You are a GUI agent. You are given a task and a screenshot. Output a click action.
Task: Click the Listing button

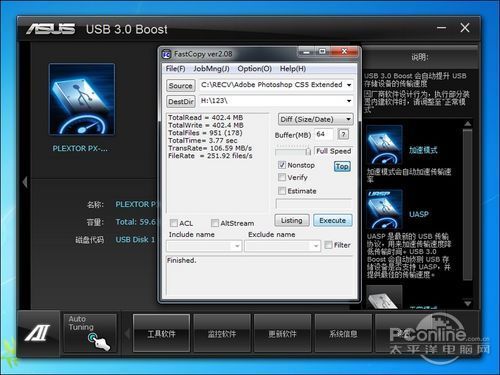pyautogui.click(x=292, y=220)
